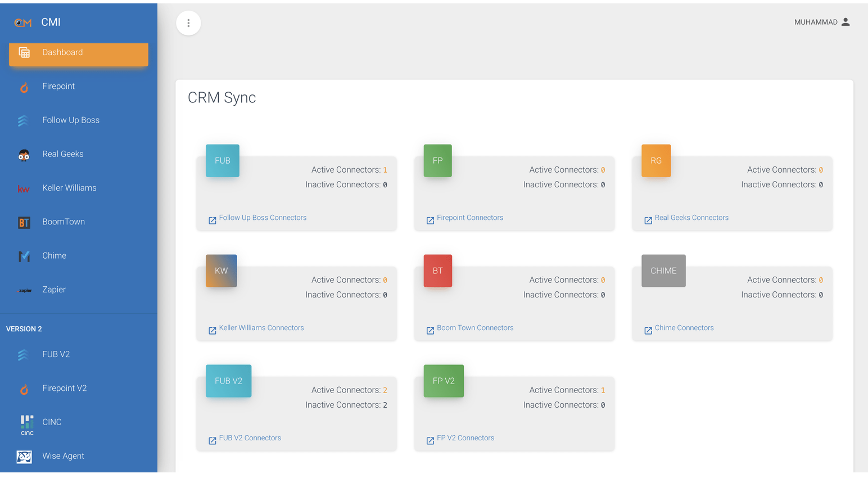Open the Firepoint Connectors link
Image resolution: width=868 pixels, height=487 pixels.
click(x=470, y=218)
